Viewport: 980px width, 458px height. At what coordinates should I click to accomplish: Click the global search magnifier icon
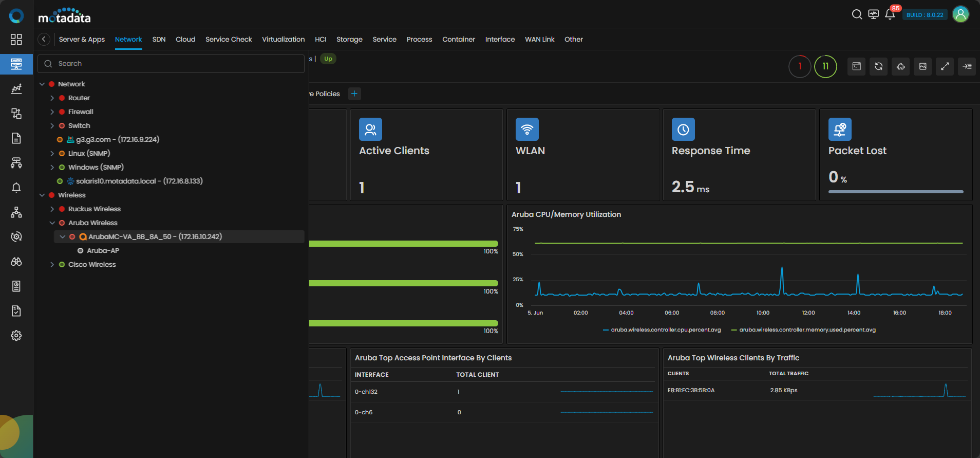(857, 14)
